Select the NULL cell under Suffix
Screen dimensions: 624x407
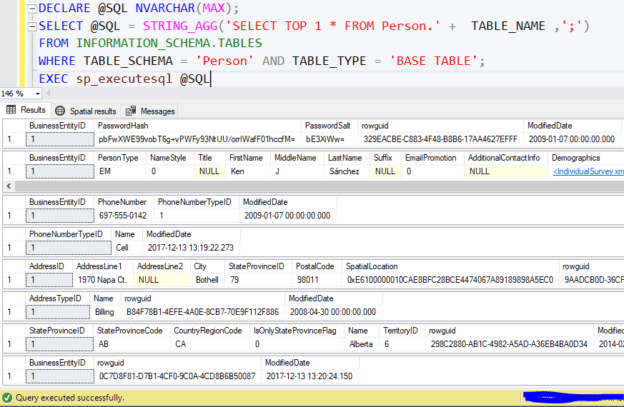click(385, 171)
